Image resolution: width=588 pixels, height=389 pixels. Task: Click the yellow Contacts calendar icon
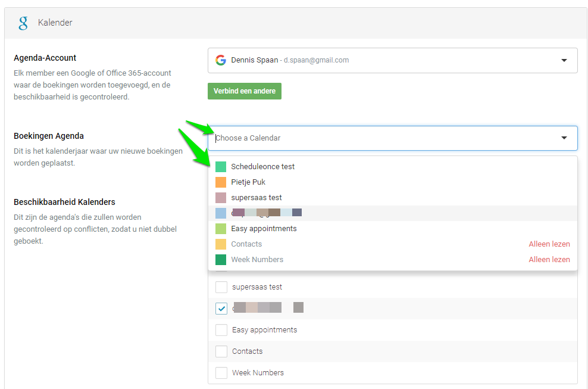(221, 244)
